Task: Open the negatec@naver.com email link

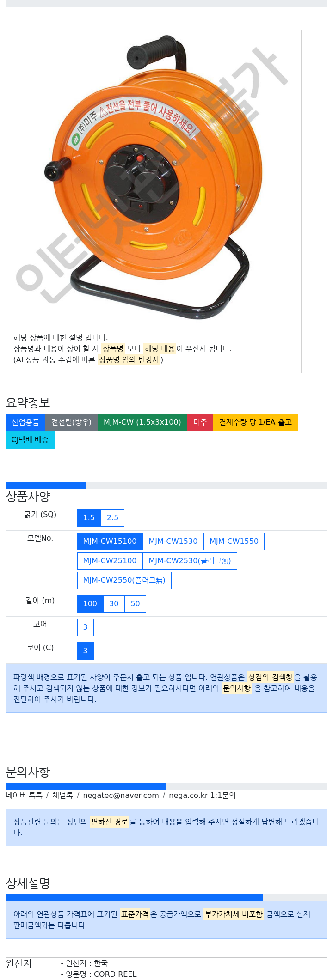Action: 121,796
